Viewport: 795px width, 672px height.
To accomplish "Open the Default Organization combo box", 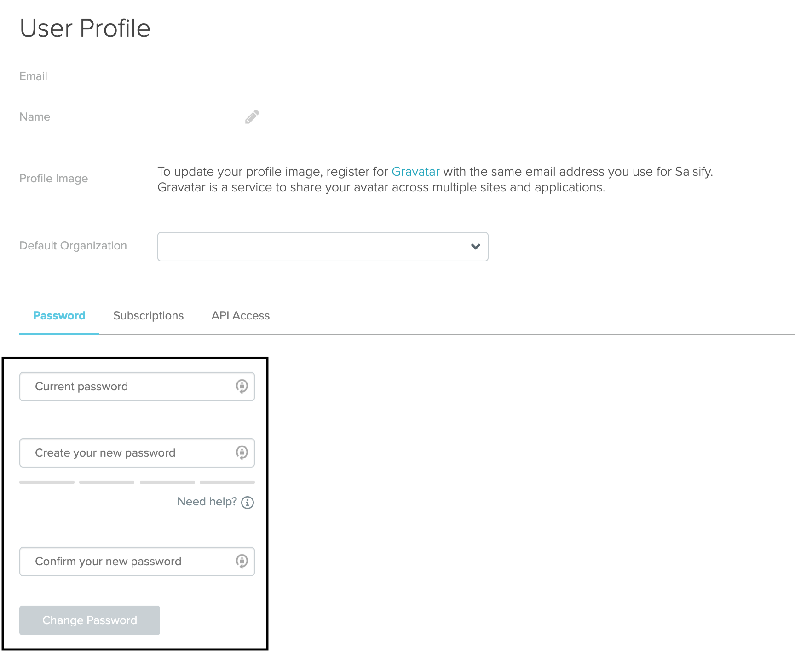I will click(313, 247).
